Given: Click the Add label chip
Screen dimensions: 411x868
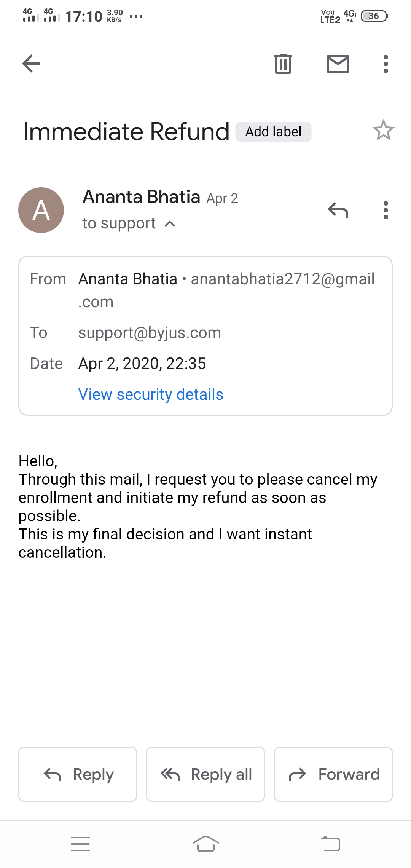Looking at the screenshot, I should tap(273, 132).
